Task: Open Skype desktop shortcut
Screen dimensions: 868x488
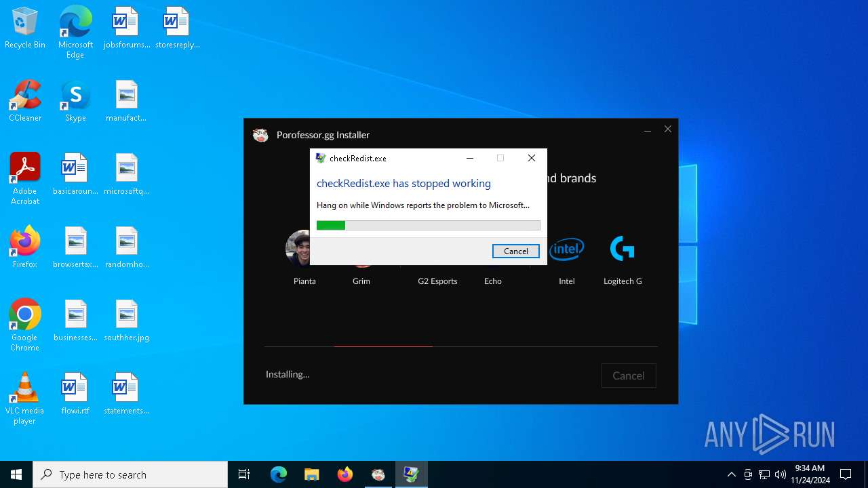Action: pos(75,102)
